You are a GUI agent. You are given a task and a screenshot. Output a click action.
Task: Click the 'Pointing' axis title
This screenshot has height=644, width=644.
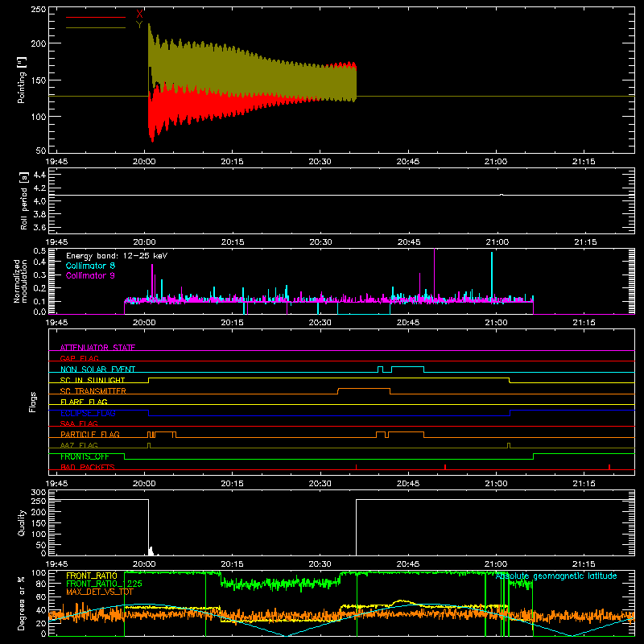click(22, 80)
